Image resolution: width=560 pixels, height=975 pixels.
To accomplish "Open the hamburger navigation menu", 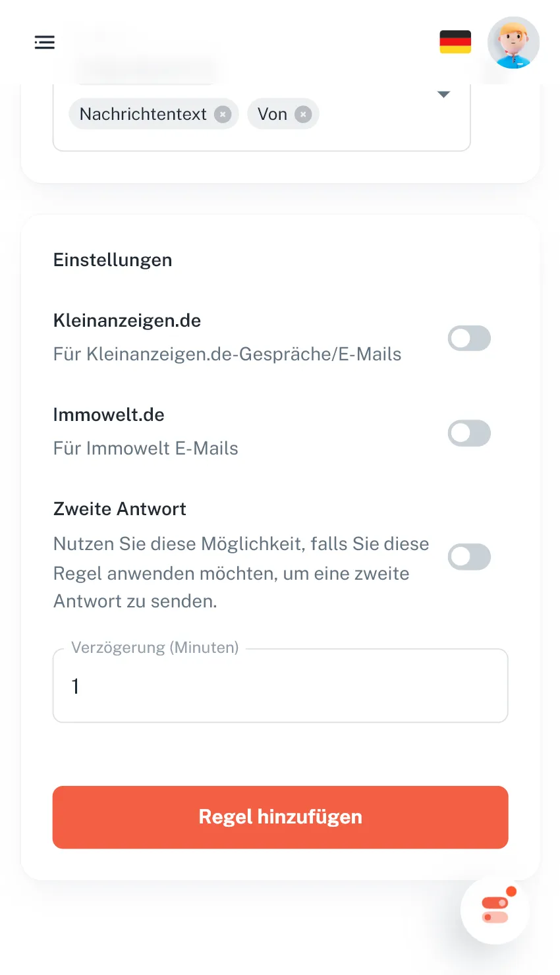I will coord(45,43).
